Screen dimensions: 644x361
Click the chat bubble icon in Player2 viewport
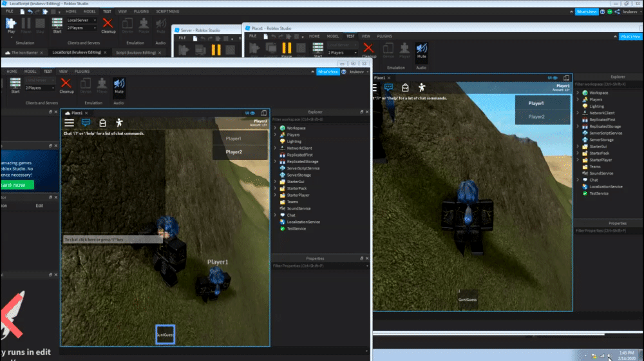pos(86,122)
